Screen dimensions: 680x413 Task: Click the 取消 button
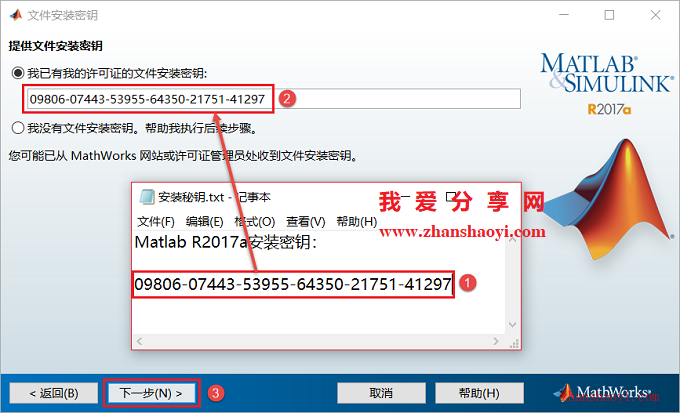(381, 393)
